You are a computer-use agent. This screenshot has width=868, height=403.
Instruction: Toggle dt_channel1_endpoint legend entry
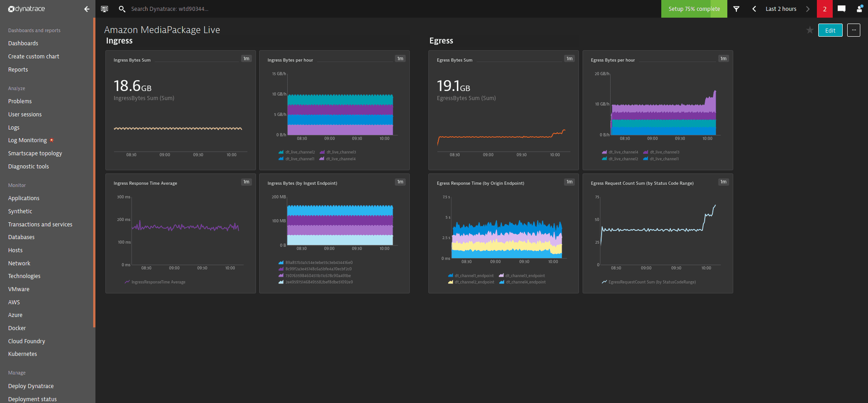(471, 276)
